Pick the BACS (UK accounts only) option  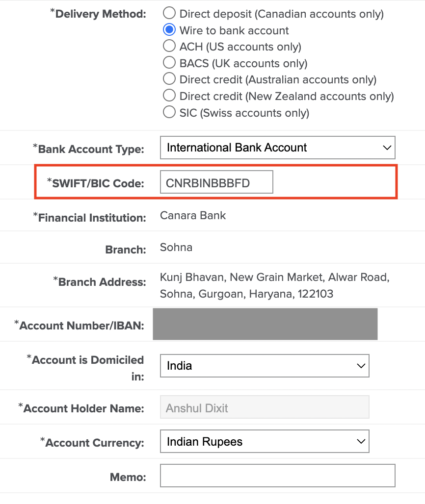169,63
